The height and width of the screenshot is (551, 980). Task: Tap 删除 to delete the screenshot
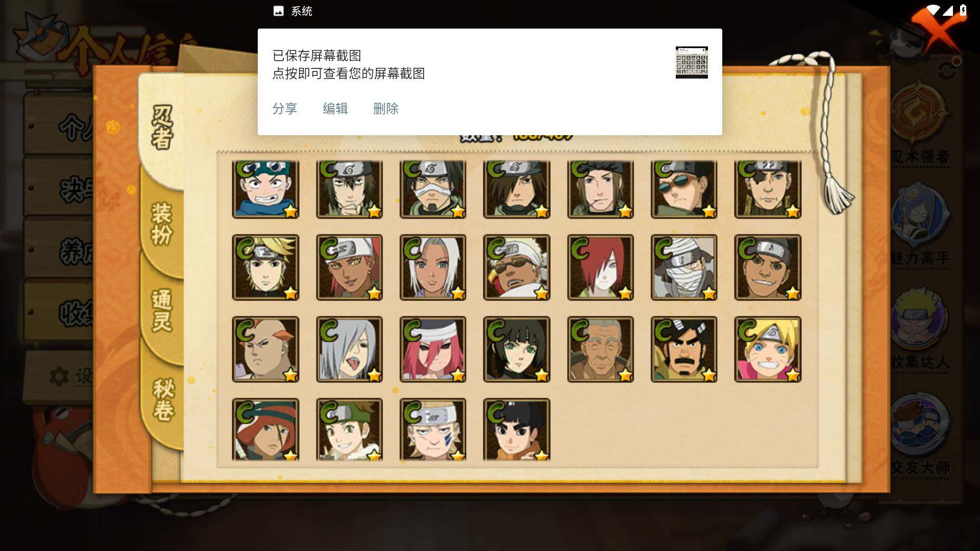386,109
